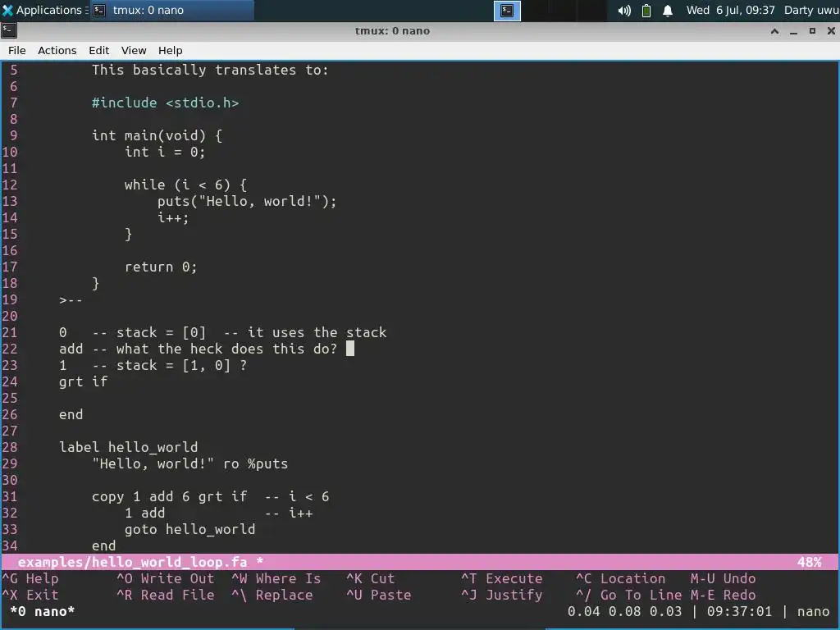The height and width of the screenshot is (630, 840).
Task: Click the '^K Cut' shortcut hint
Action: click(x=370, y=578)
